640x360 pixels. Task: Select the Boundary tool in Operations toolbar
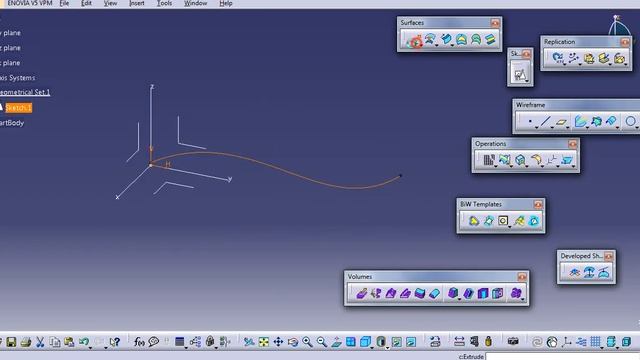tap(520, 160)
